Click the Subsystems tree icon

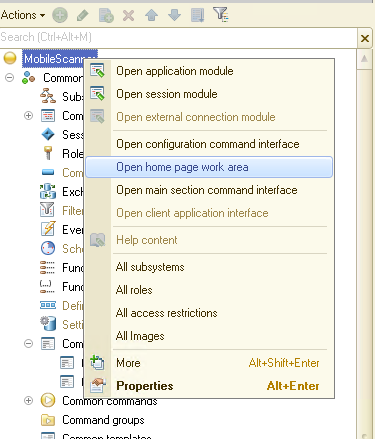48,96
